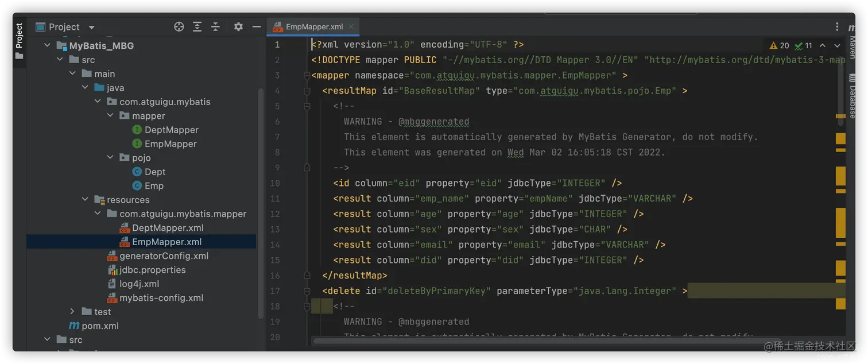Screen dimensions: 868x364
Task: Select EmpMapper.xml in the project tree
Action: [141, 242]
